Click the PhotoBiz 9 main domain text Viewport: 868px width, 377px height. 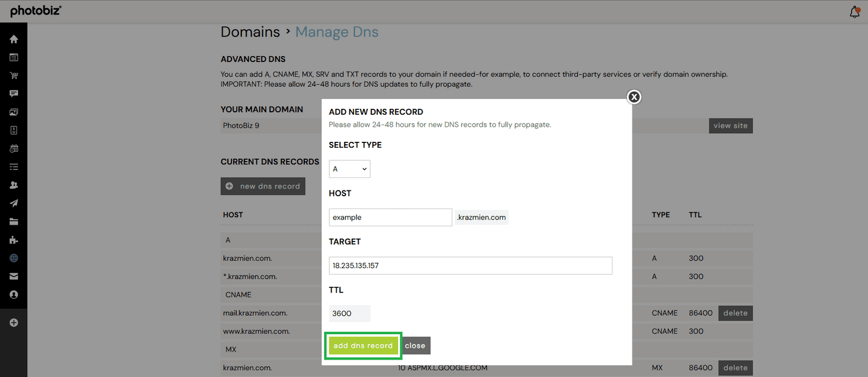[x=241, y=125]
